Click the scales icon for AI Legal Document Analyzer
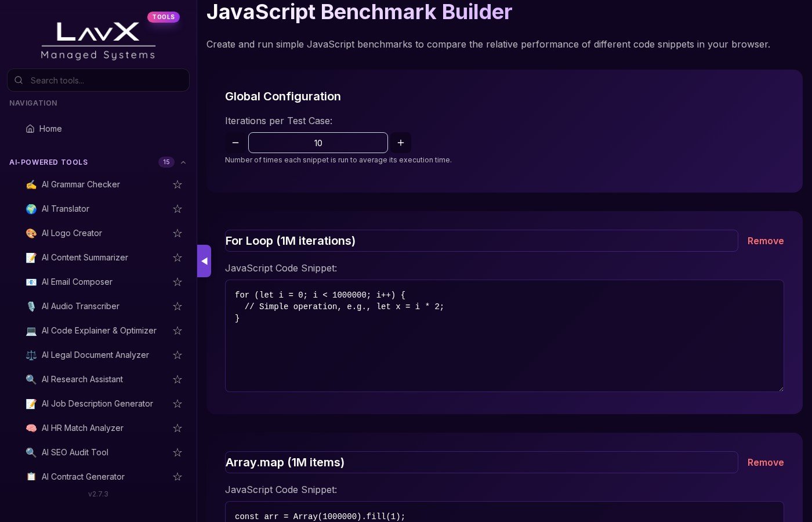Viewport: 812px width, 522px height. point(31,355)
